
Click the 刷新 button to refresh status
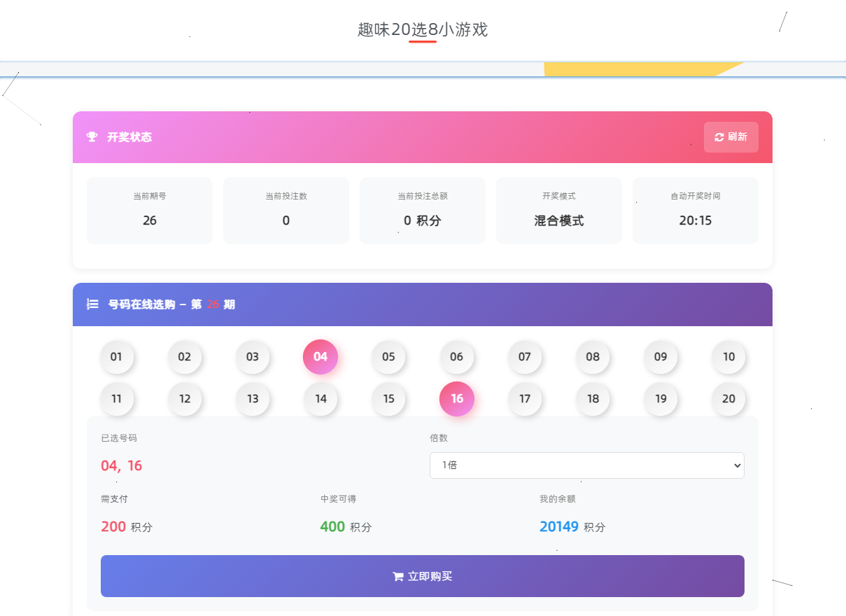click(x=731, y=137)
